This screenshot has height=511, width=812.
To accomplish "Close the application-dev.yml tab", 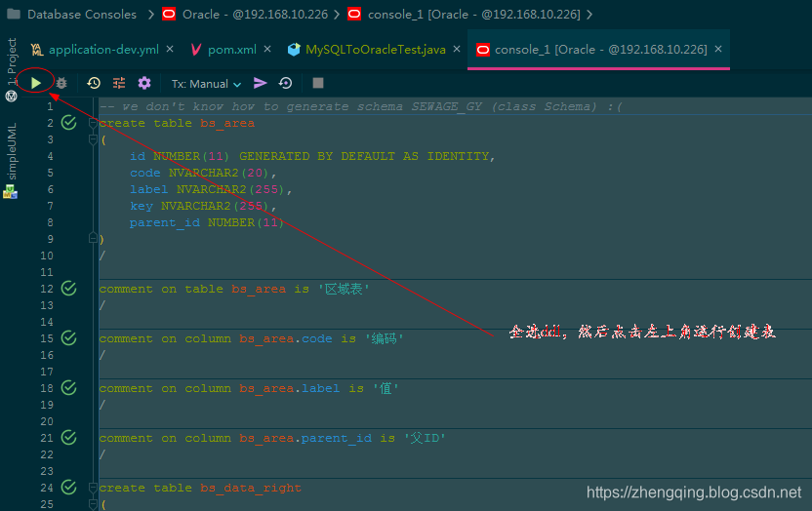I will click(x=170, y=49).
